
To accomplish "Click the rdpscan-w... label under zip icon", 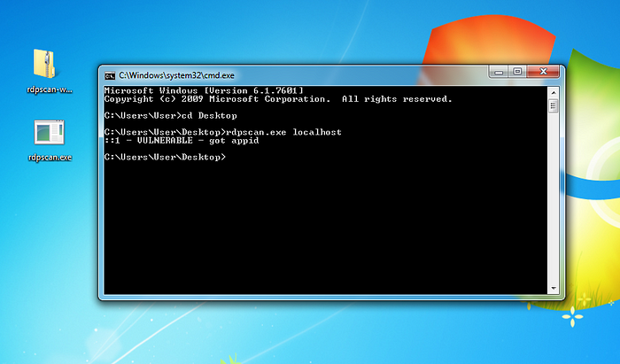I will tap(50, 89).
